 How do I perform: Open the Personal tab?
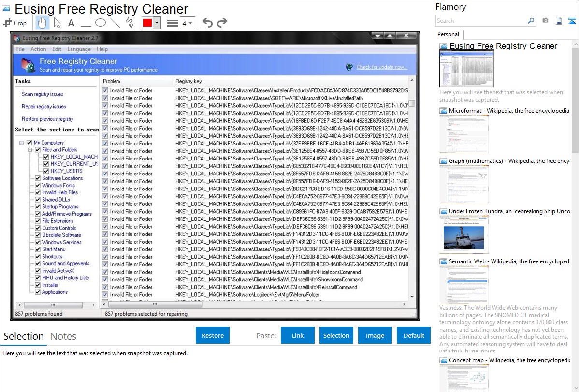[448, 34]
